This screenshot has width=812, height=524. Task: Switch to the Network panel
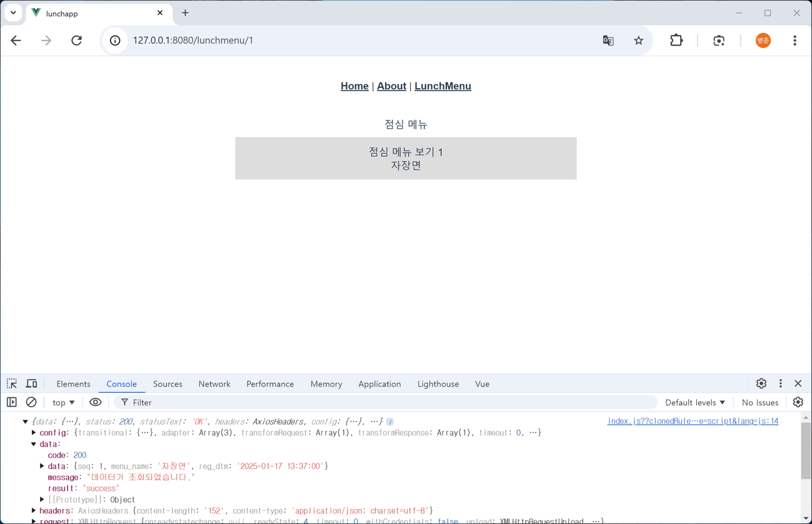(214, 384)
